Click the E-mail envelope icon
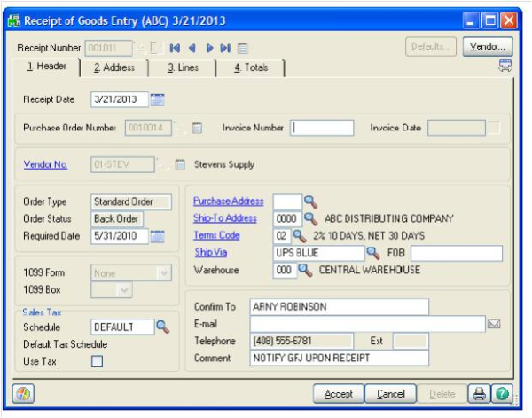 (x=495, y=325)
